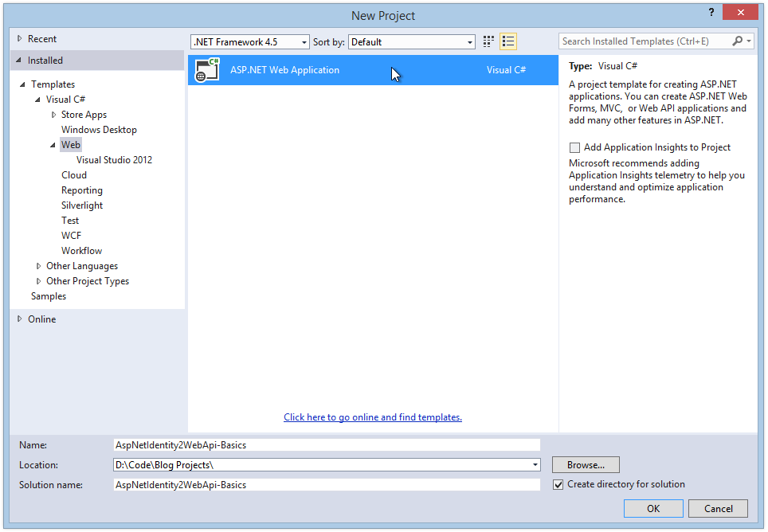Enable Add Application Insights to Project
Viewport: 768px width, 532px height.
pos(574,147)
